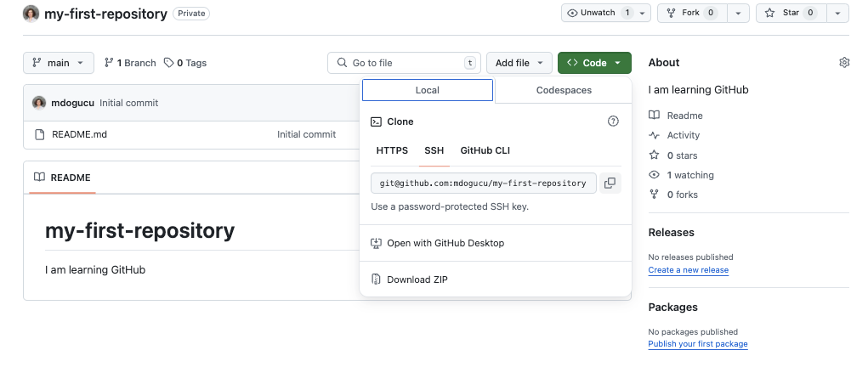
Task: Expand the Star lists dropdown arrow
Action: (837, 13)
